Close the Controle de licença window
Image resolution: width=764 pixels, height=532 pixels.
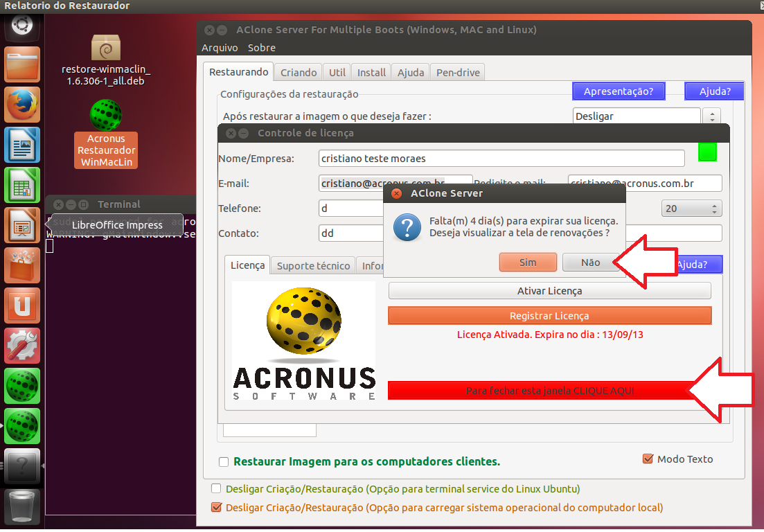231,133
